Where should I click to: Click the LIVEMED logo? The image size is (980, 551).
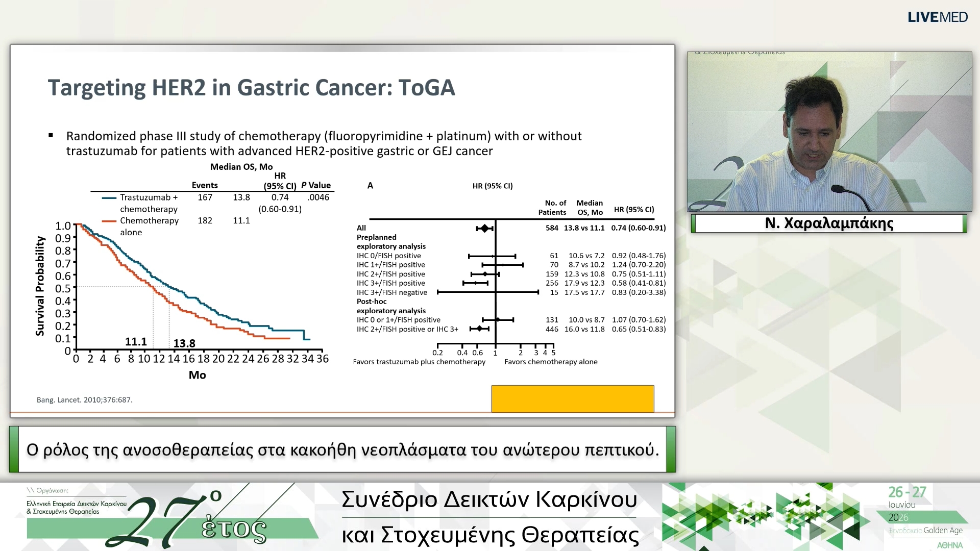937,17
